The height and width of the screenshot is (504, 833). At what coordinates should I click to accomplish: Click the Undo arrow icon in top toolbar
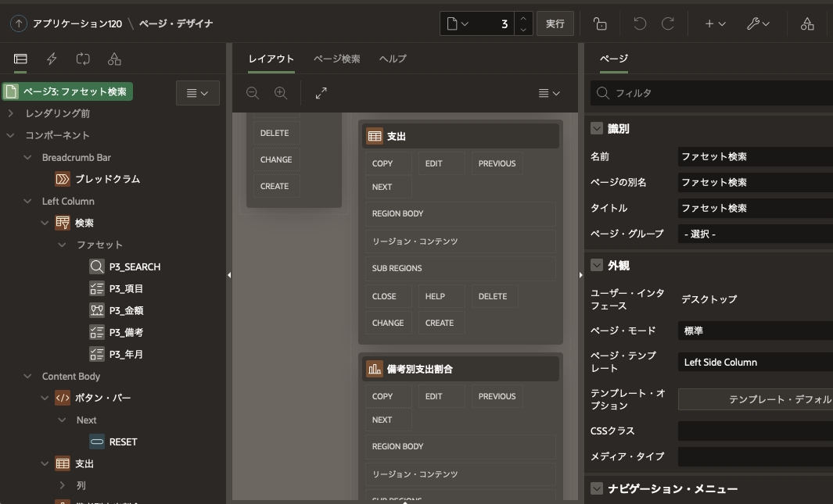pyautogui.click(x=640, y=23)
